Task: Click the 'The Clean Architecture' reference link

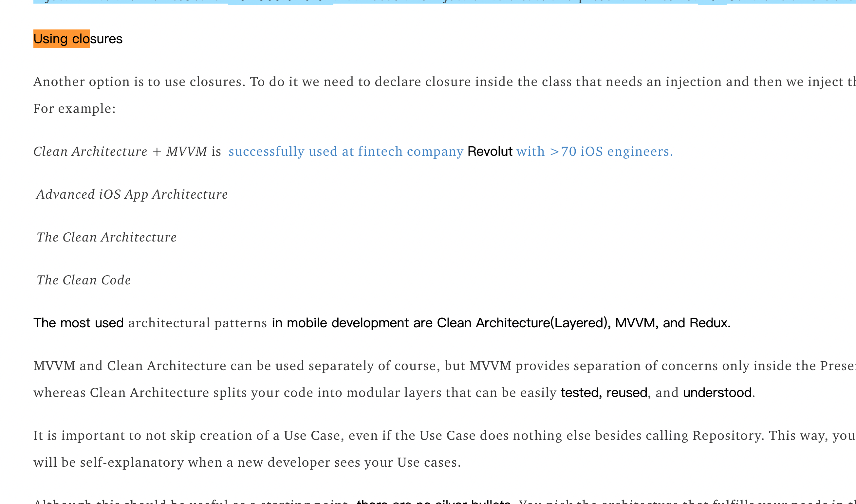Action: (106, 237)
